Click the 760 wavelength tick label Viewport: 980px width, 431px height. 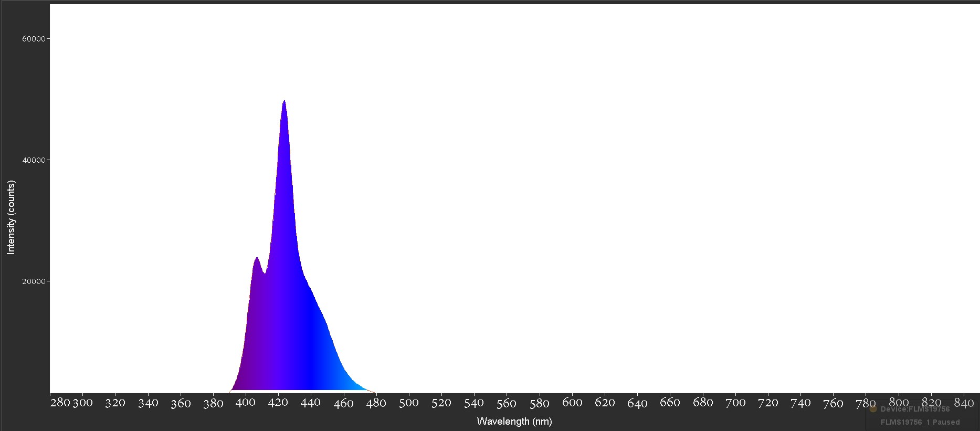pyautogui.click(x=833, y=403)
